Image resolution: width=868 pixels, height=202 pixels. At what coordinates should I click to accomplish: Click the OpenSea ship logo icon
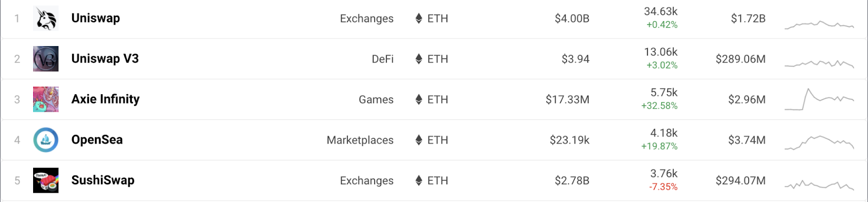point(46,140)
